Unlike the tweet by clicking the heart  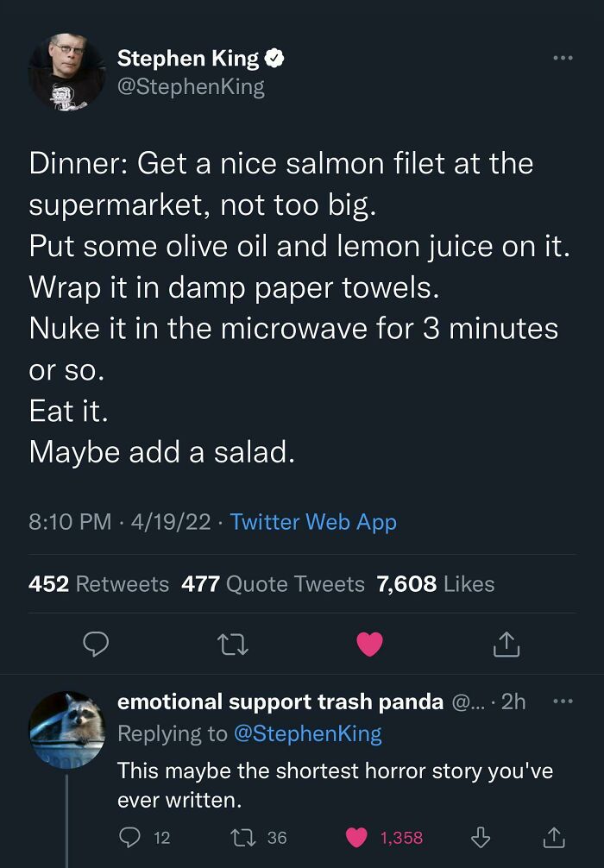coord(369,644)
